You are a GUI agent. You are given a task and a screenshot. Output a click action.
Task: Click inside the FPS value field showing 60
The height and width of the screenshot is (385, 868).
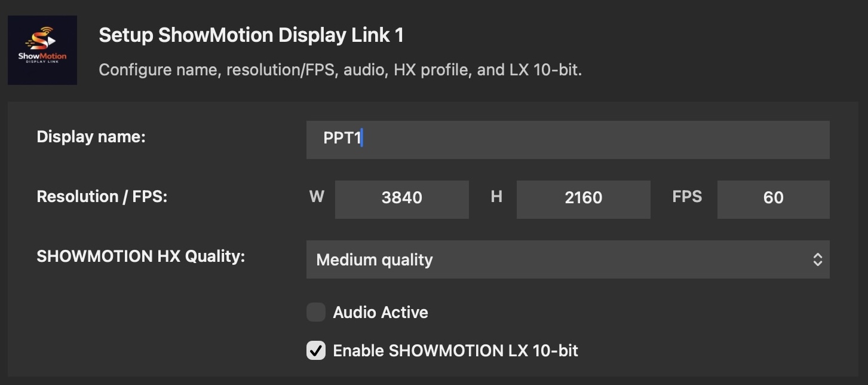pyautogui.click(x=773, y=198)
